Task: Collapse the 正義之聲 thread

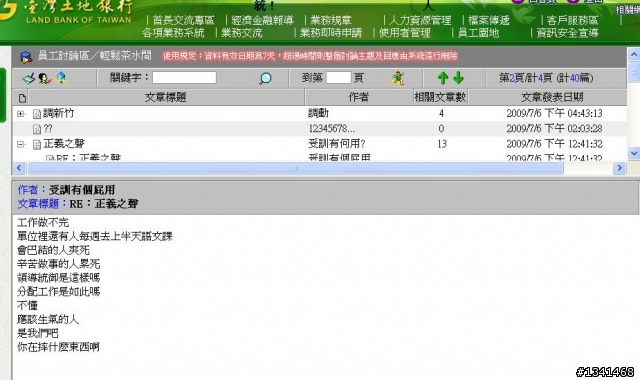Action: [x=20, y=144]
